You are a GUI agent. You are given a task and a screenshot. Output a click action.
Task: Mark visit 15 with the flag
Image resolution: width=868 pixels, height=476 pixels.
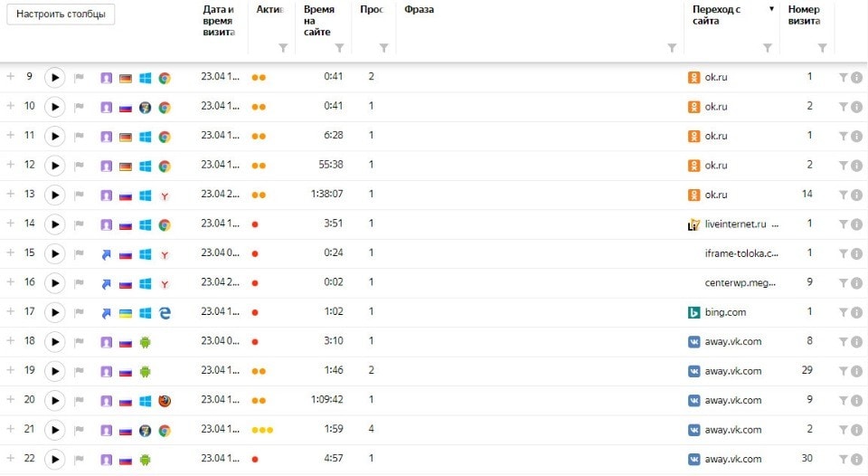pyautogui.click(x=79, y=253)
